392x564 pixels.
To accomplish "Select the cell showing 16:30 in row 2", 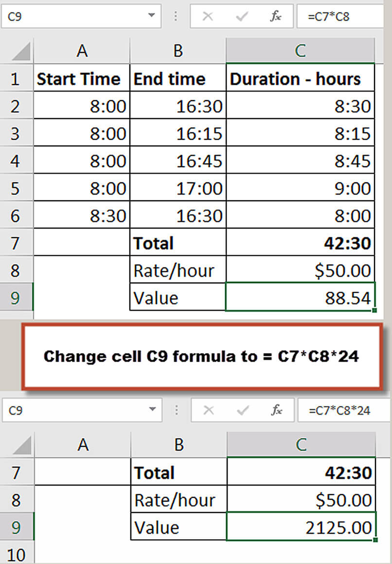I will click(x=178, y=106).
